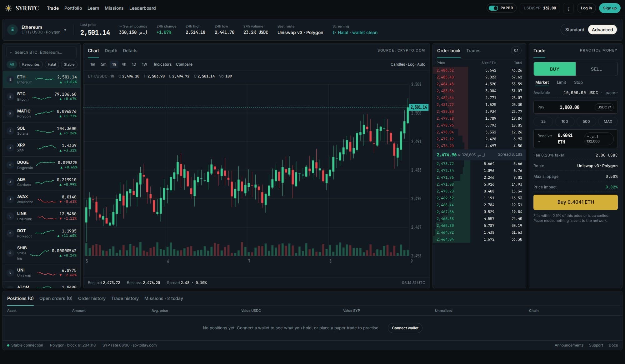Viewport: 625px width, 364px height.
Task: Click the search magnifier icon
Action: coord(11,52)
